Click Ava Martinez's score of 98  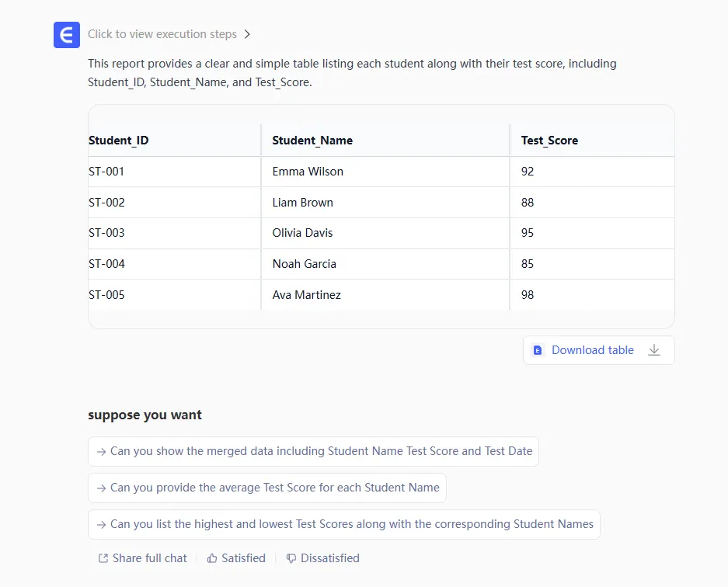click(528, 295)
